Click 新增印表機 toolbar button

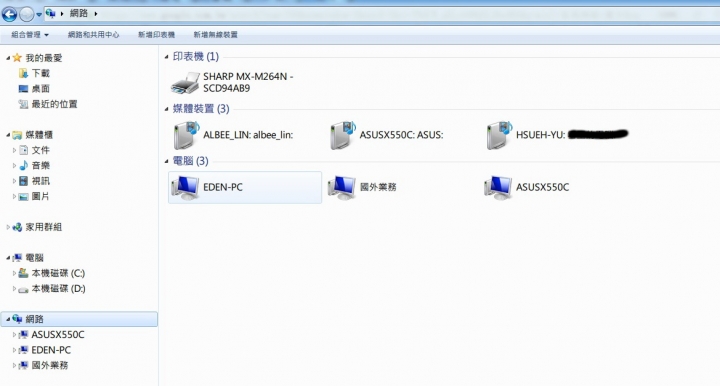(156, 34)
